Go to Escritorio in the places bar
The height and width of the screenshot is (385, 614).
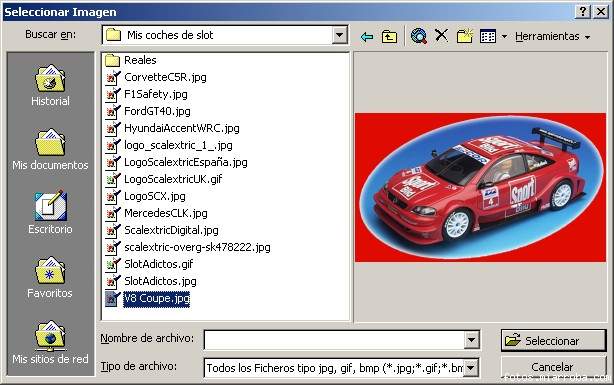coord(51,213)
